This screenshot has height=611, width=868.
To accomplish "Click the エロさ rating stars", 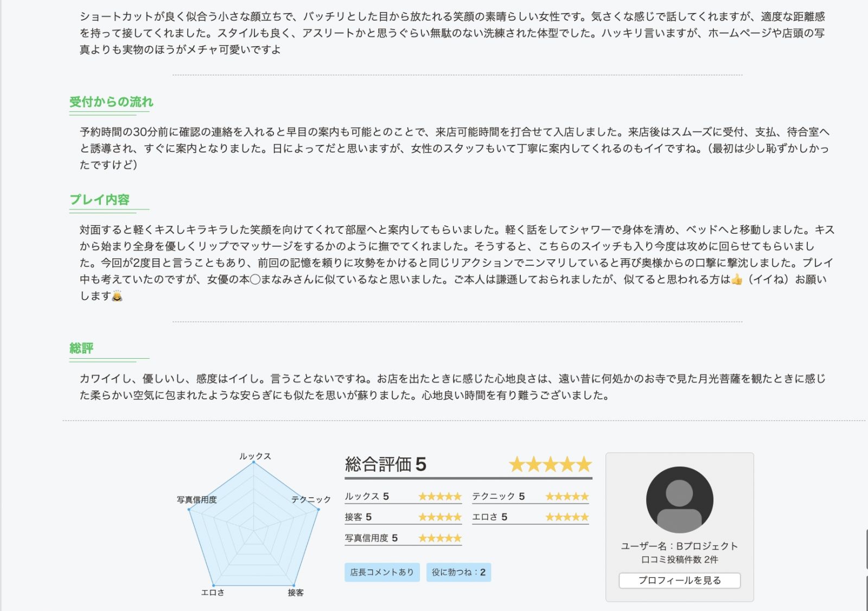I will (x=567, y=517).
